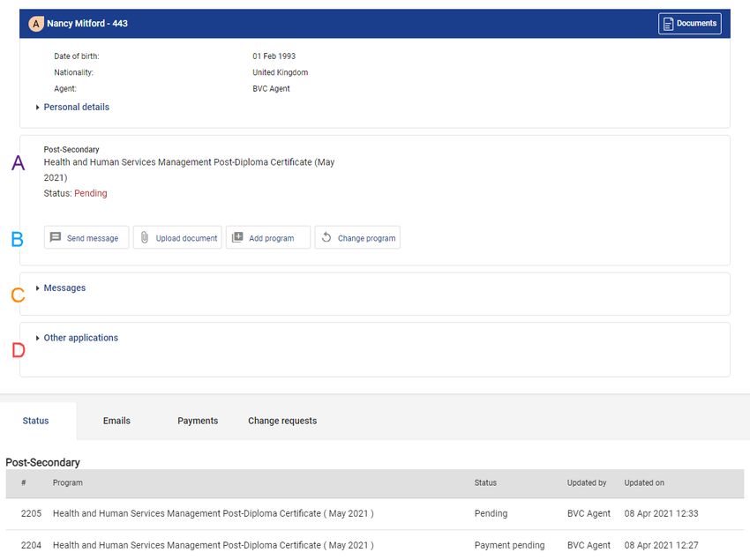The width and height of the screenshot is (750, 560).
Task: Click the Change program button
Action: 357,238
